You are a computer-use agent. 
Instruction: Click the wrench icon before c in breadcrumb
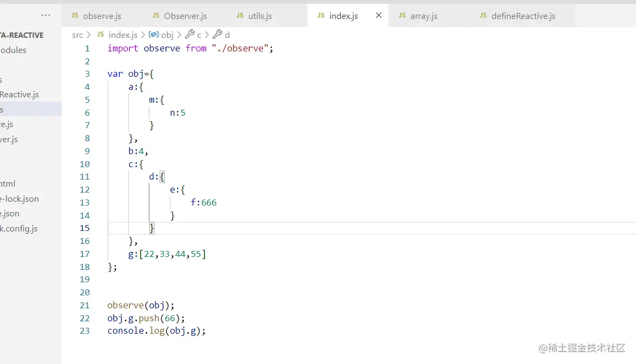click(190, 35)
